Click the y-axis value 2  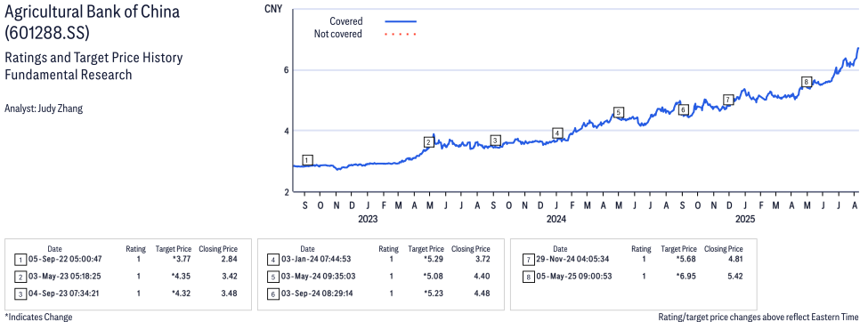click(x=288, y=192)
